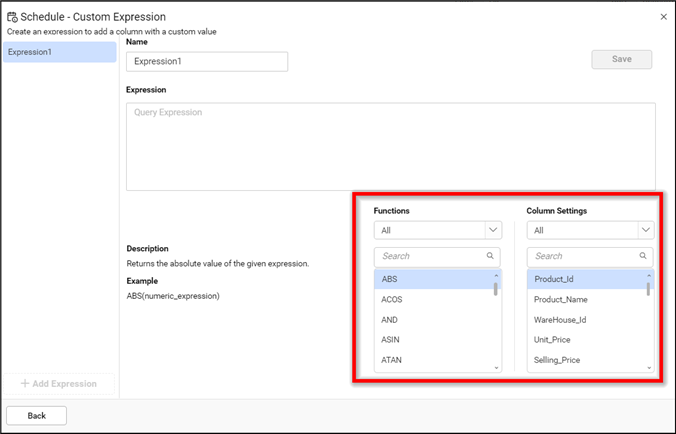
Task: Click the search icon in Functions search box
Action: (490, 256)
